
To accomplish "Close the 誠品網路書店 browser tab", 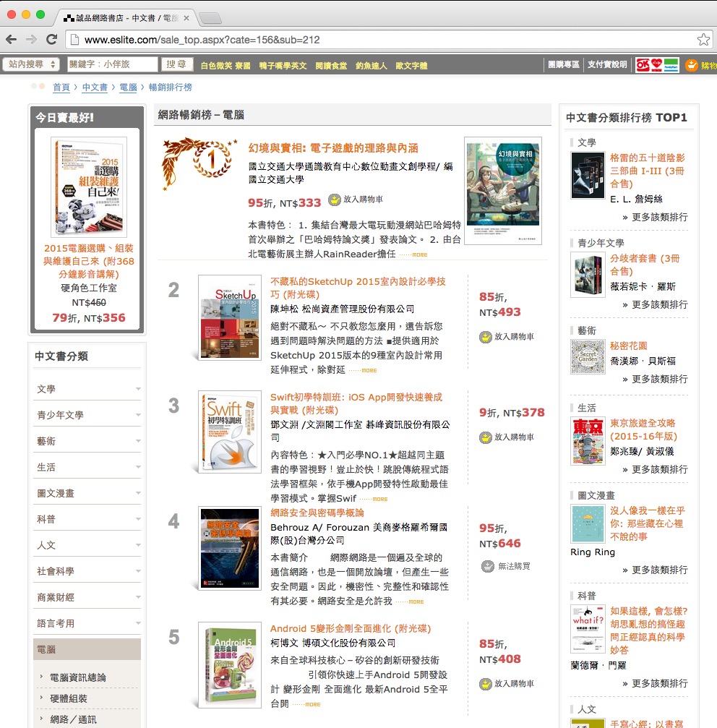I will point(186,18).
